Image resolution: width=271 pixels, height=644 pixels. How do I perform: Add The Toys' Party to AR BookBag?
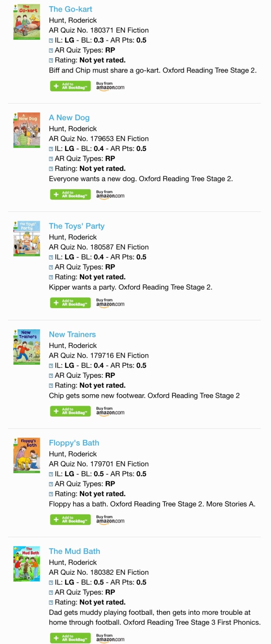click(x=70, y=303)
